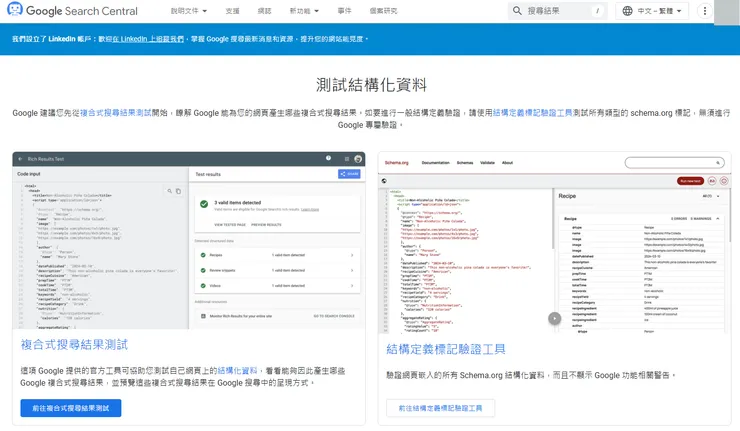Image resolution: width=740 pixels, height=431 pixels.
Task: Click the Google Search Central title text
Action: pos(82,11)
